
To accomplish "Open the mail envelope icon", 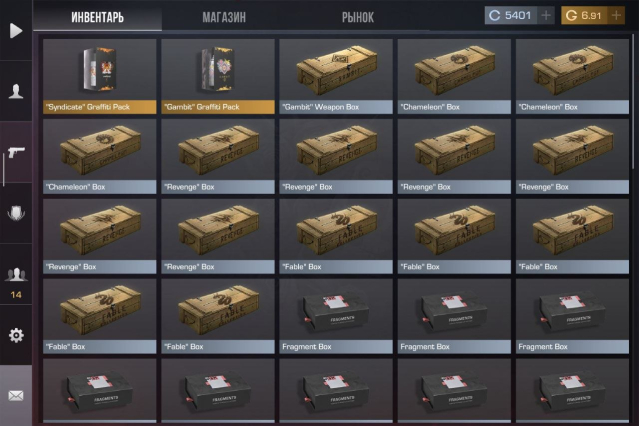I will pos(16,395).
